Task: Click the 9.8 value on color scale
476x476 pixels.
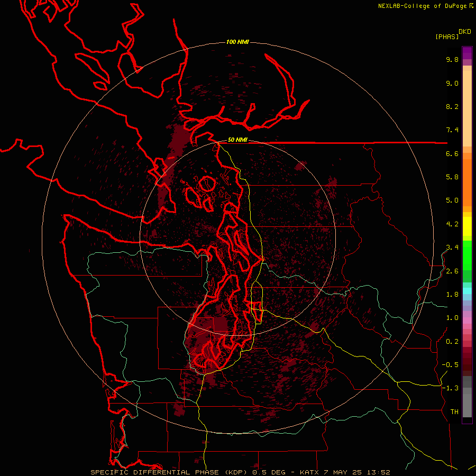Action: click(x=452, y=59)
